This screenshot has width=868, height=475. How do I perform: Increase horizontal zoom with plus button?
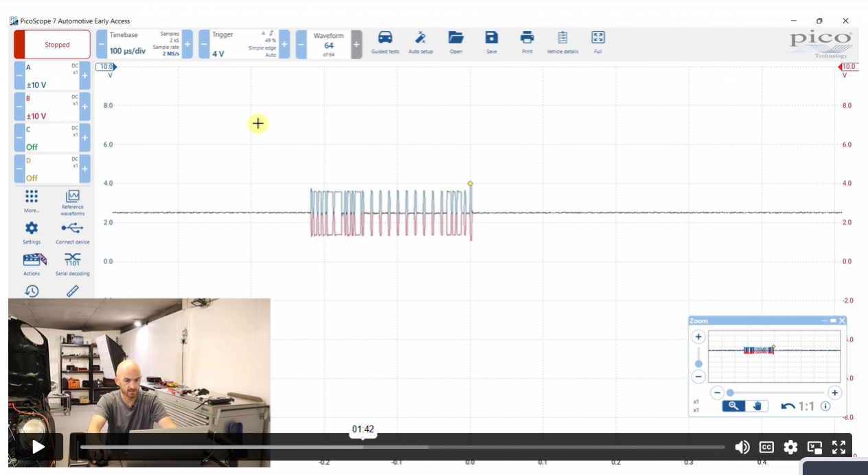point(834,393)
